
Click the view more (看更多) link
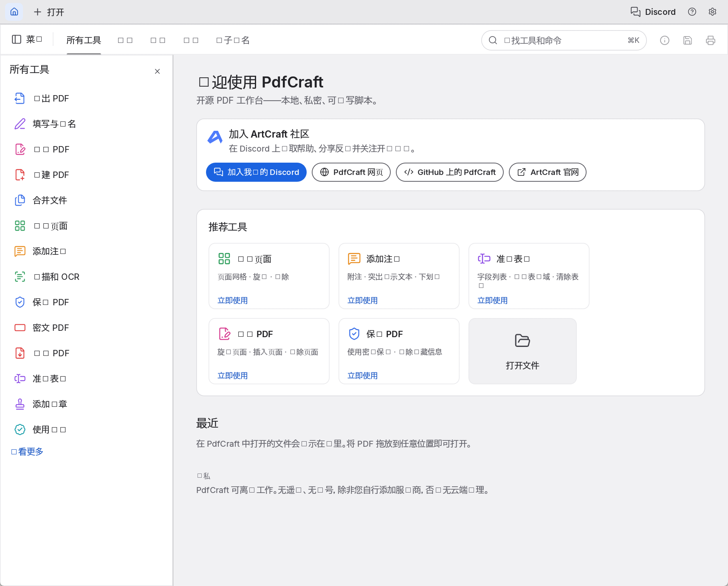[x=27, y=452]
